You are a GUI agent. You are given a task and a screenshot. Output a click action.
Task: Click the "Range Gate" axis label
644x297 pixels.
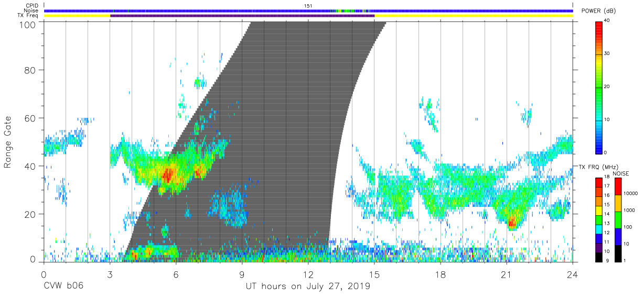(8, 142)
